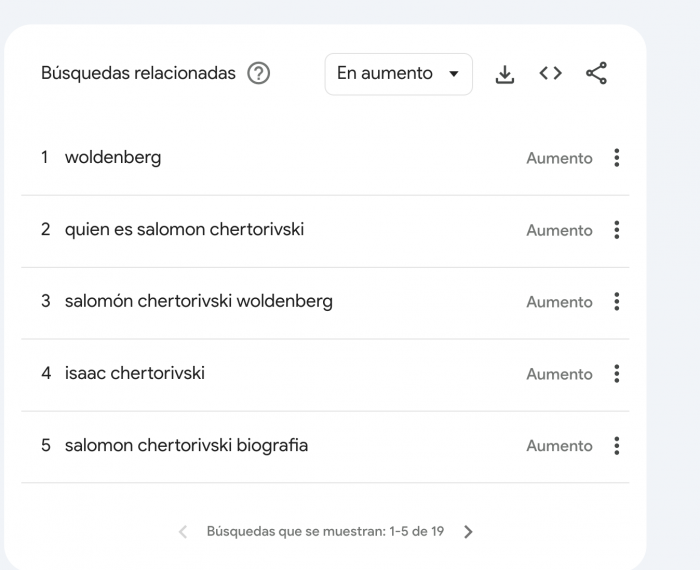Click the isaac chertorivski query

coord(134,374)
